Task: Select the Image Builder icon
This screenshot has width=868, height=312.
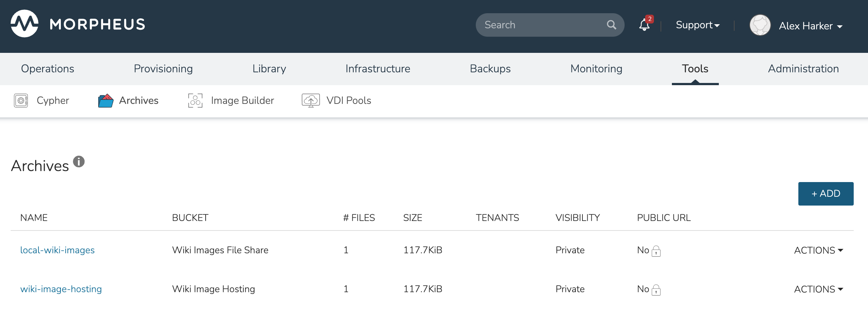Action: click(x=195, y=101)
